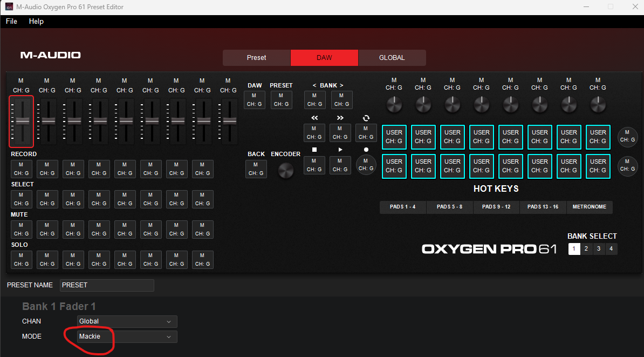This screenshot has height=357, width=644.
Task: Click the M-Audio app icon in title bar
Action: pyautogui.click(x=9, y=7)
